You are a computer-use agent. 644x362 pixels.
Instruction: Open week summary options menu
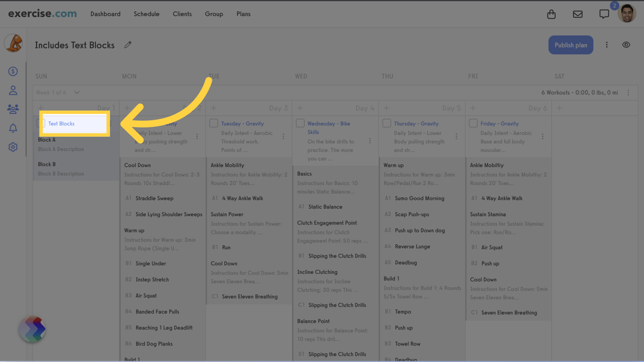pos(628,93)
